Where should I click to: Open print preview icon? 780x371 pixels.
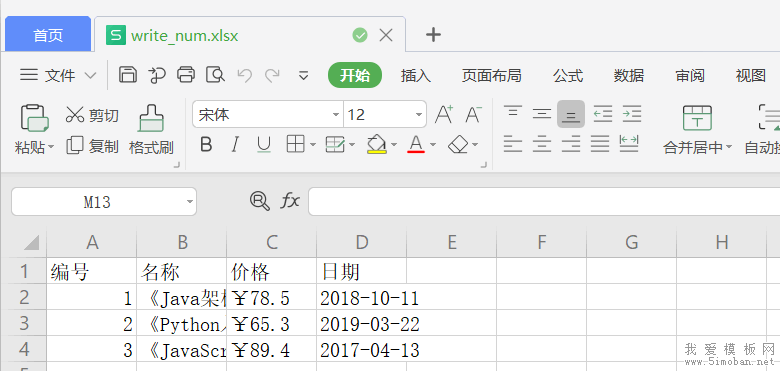(215, 75)
